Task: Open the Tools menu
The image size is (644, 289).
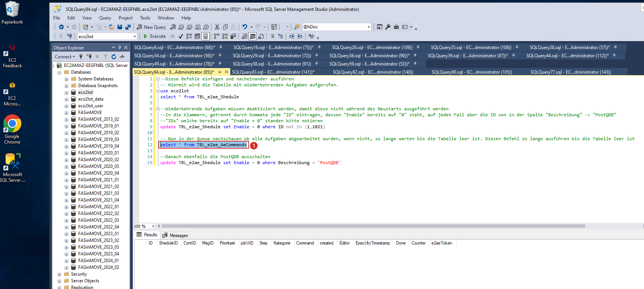Action: pyautogui.click(x=145, y=18)
